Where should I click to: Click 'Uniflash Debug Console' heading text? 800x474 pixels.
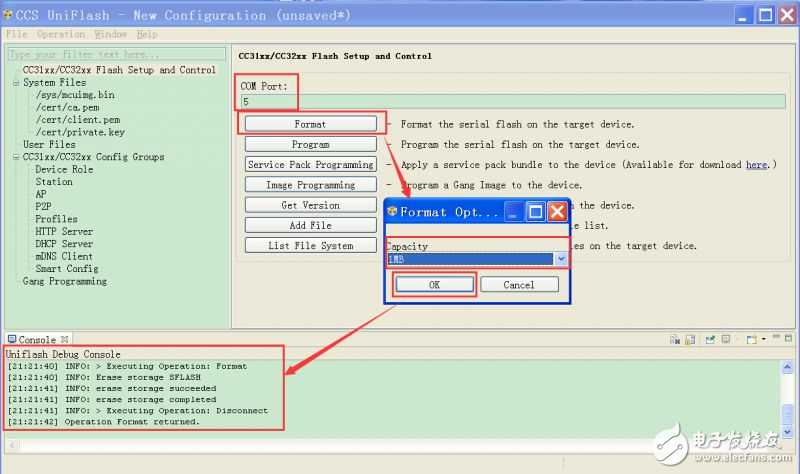[63, 354]
